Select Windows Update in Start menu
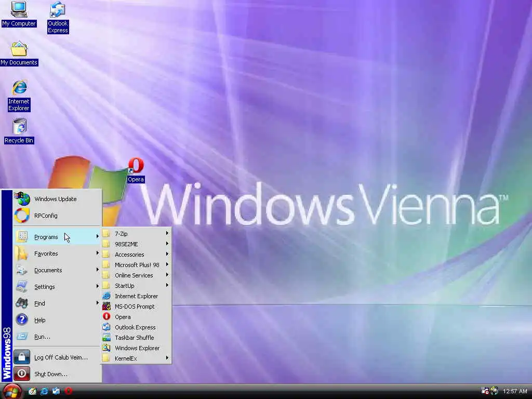 57,199
